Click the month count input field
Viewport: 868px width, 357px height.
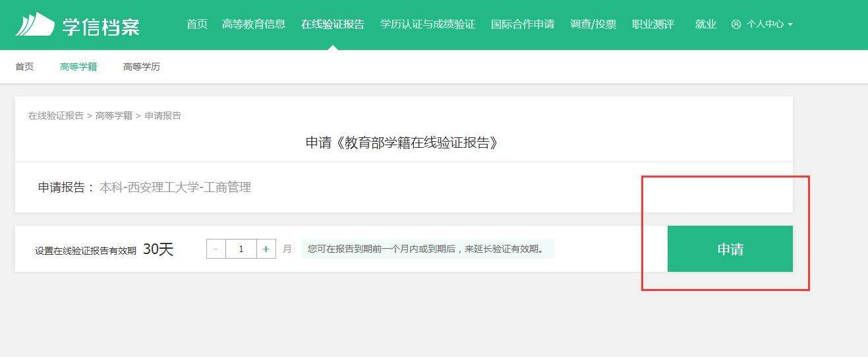click(241, 249)
